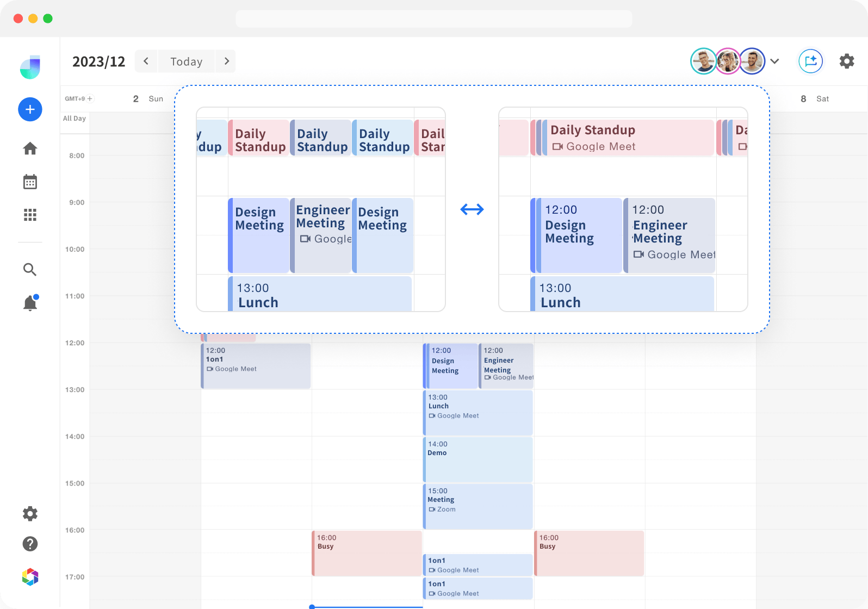Click the Today button

pos(186,61)
